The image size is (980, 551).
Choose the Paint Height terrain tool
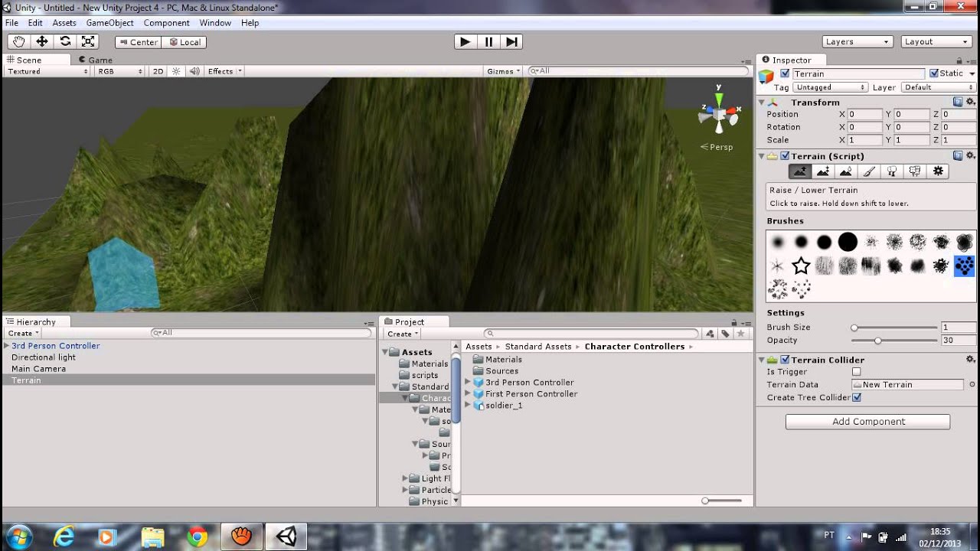[x=823, y=172]
